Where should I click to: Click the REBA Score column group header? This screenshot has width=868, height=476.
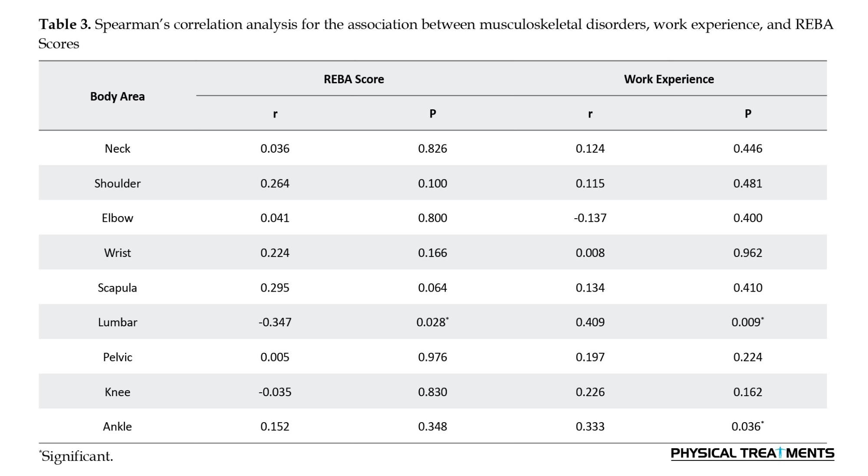(354, 79)
